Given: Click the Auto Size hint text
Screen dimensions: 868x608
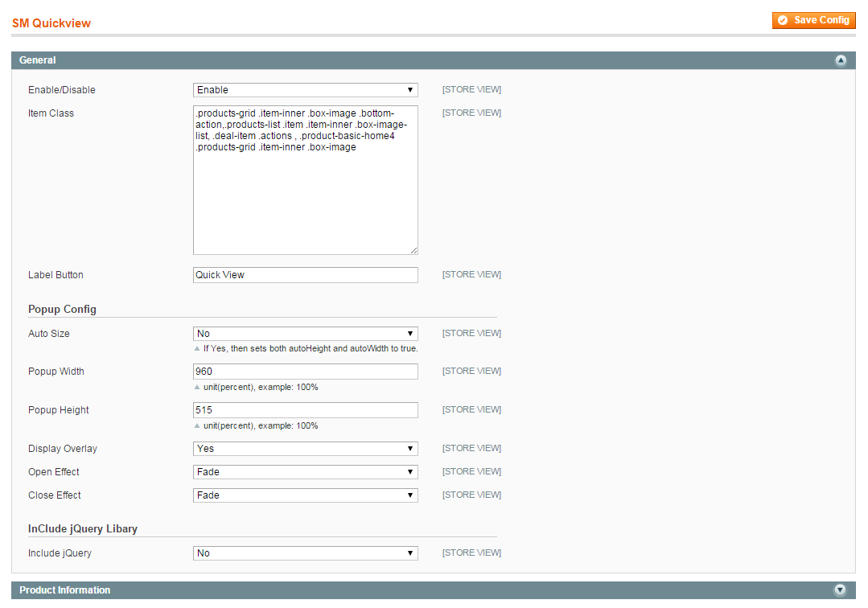Looking at the screenshot, I should 310,348.
